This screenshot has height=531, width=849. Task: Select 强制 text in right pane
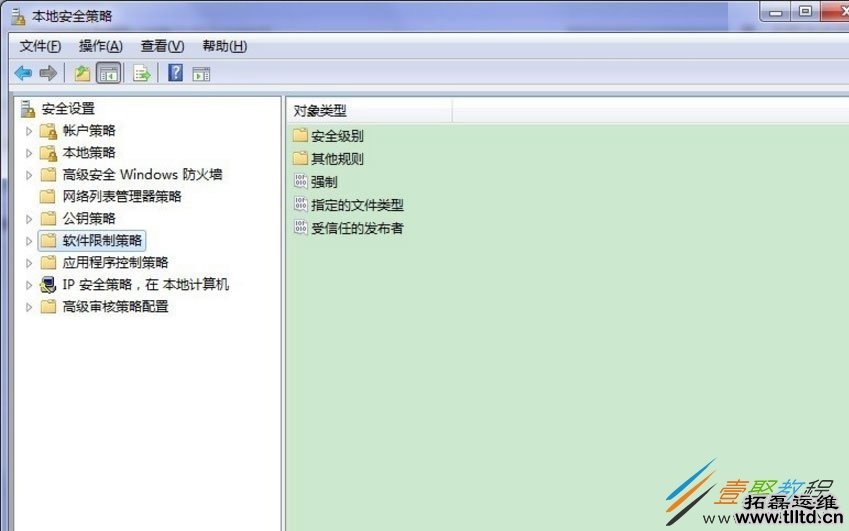pyautogui.click(x=324, y=182)
